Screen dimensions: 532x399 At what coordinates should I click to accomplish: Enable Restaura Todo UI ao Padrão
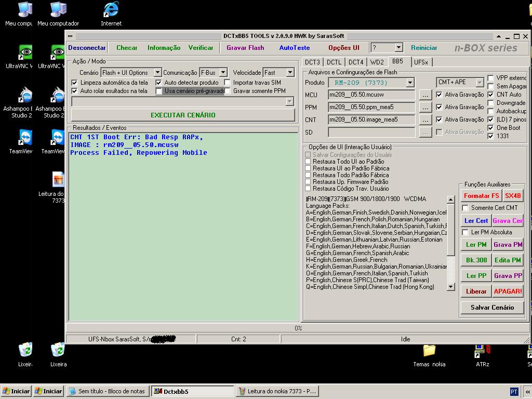coord(308,162)
